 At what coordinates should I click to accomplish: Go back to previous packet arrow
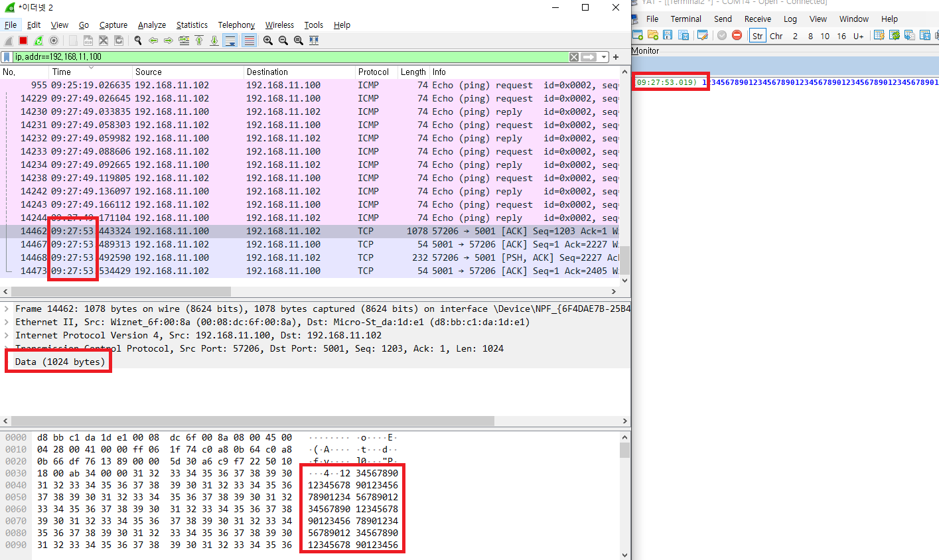pos(153,40)
